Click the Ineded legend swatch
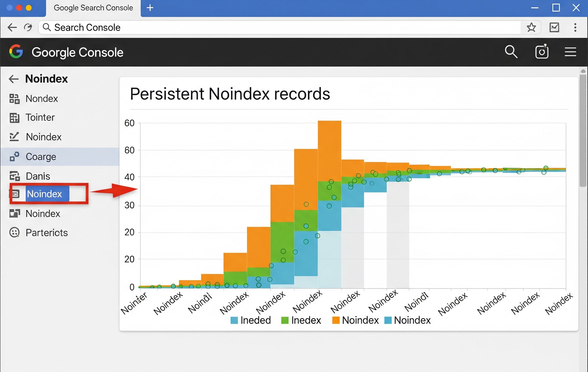This screenshot has width=588, height=372. point(234,320)
